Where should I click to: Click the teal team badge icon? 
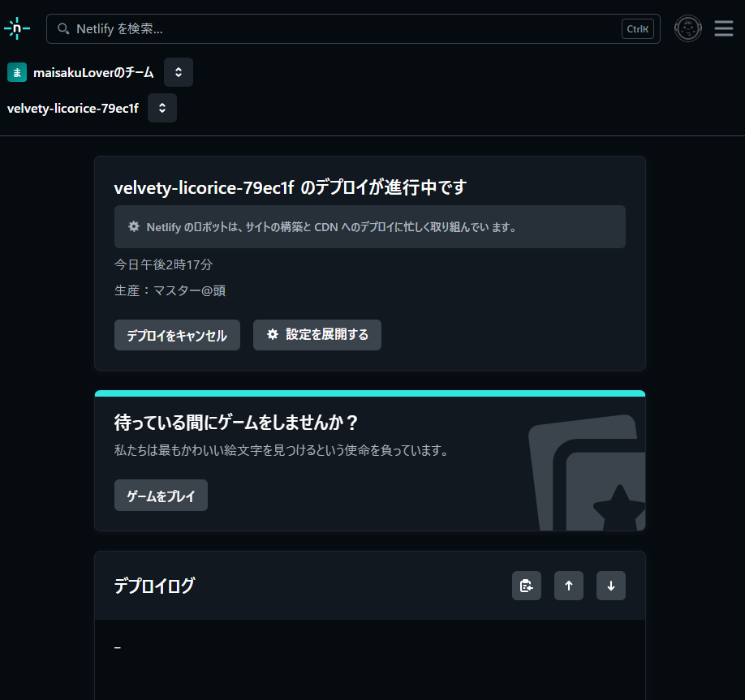tap(17, 72)
